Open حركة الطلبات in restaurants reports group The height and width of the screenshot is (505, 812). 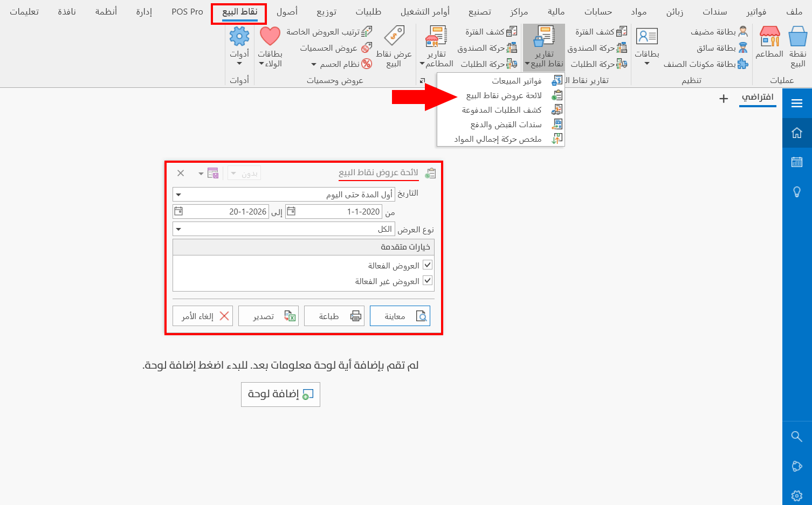pyautogui.click(x=488, y=64)
